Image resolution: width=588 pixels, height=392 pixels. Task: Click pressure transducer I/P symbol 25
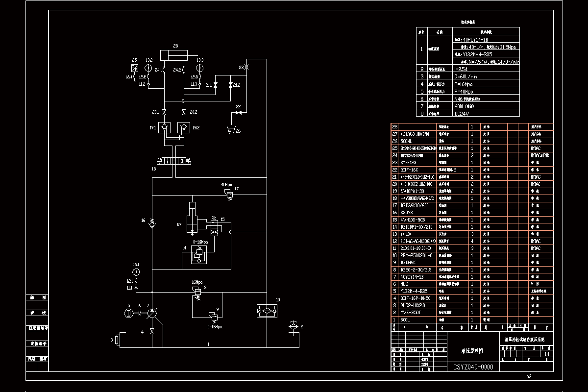(x=135, y=69)
